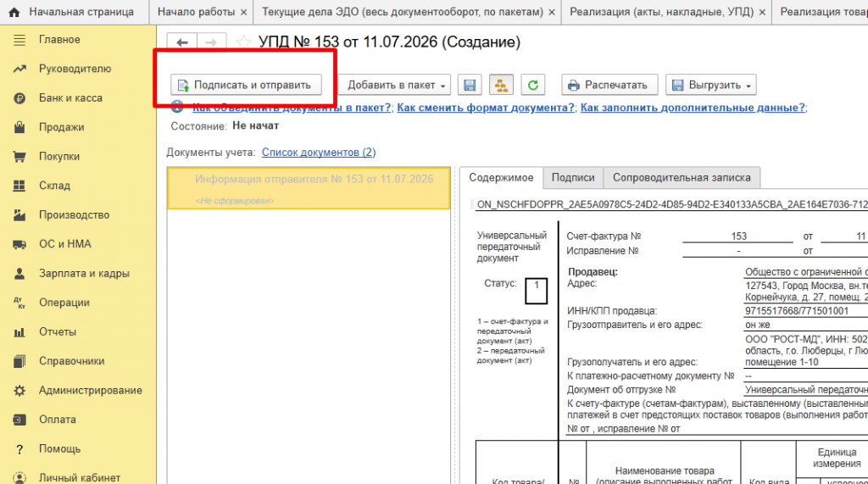Close the Текущие дела ЭДО tab

point(552,12)
